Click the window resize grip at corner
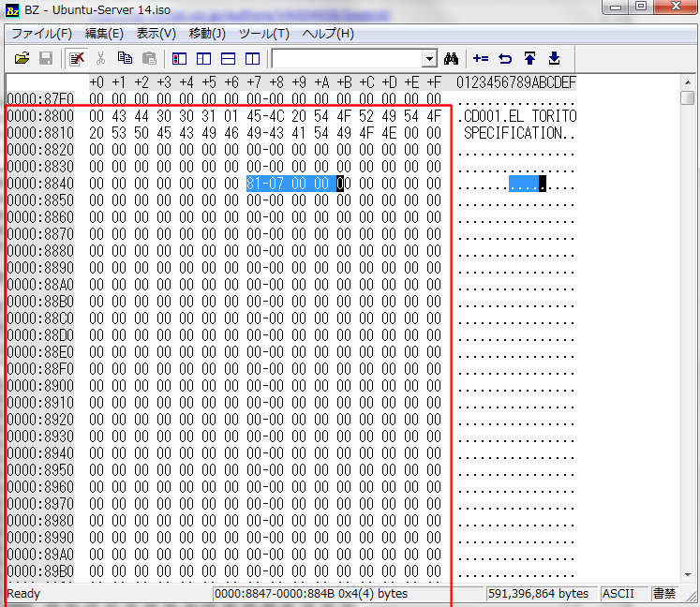The width and height of the screenshot is (700, 607). 691,597
